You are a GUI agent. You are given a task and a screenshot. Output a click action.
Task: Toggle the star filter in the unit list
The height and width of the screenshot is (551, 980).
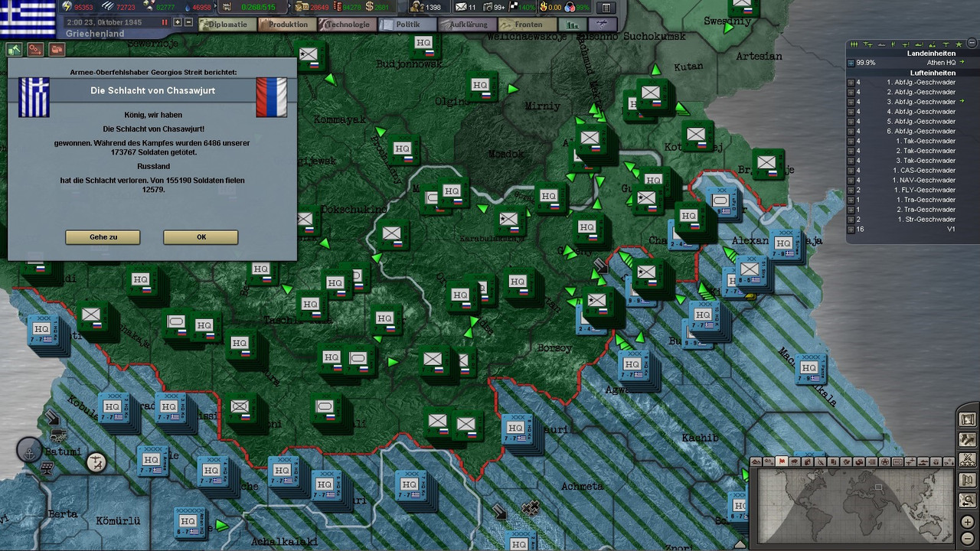[958, 44]
